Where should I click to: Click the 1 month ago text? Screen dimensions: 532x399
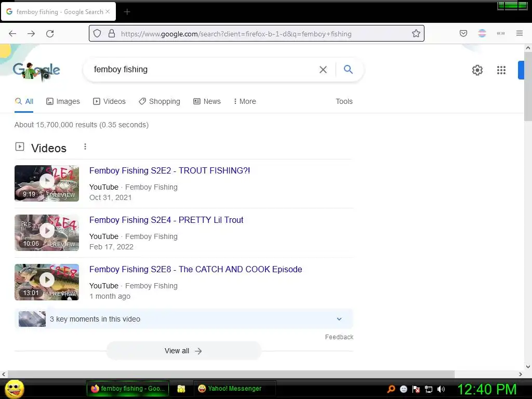click(110, 296)
